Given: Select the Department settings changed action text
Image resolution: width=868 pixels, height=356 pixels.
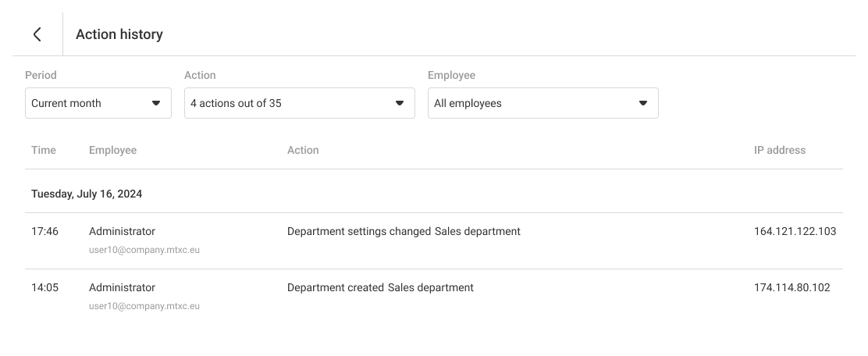Looking at the screenshot, I should (359, 231).
